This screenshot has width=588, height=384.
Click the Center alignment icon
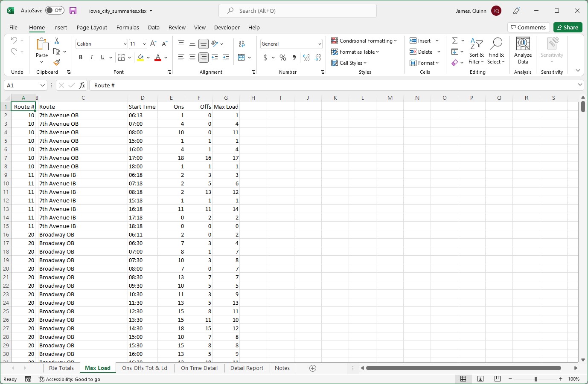[x=192, y=57]
